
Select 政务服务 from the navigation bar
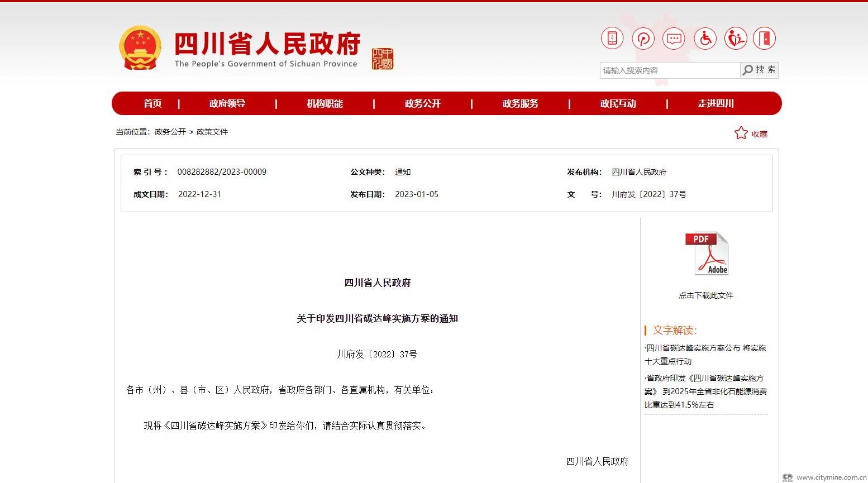point(520,103)
